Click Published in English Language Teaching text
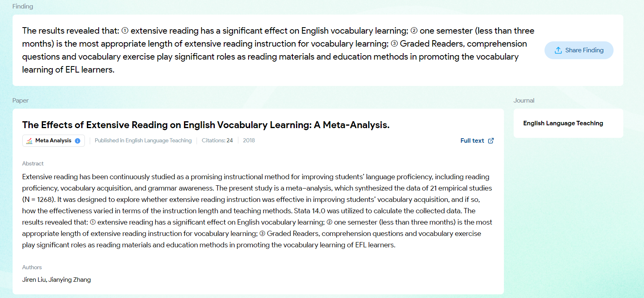 (143, 141)
